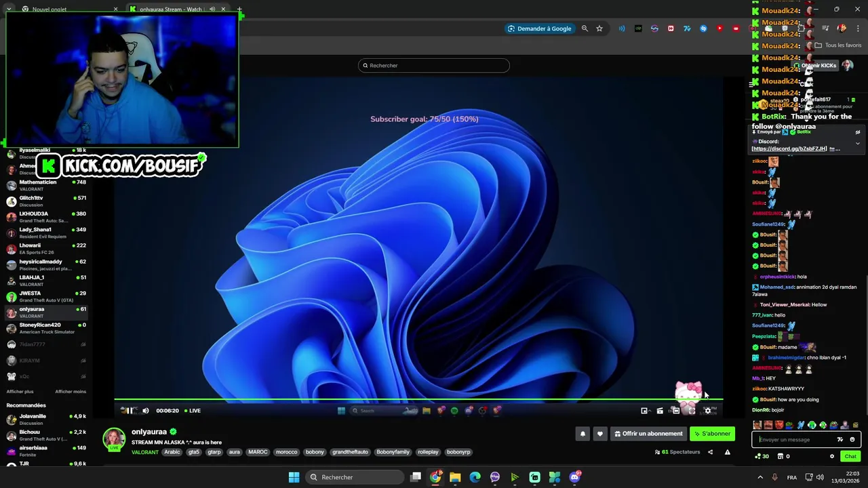Focus the Kick Rechercher search field

coord(434,66)
